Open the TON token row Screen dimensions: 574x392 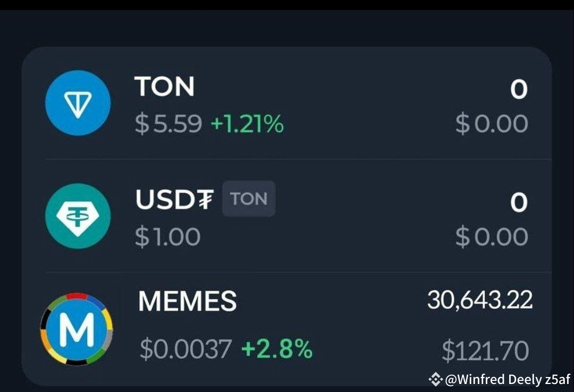(287, 103)
